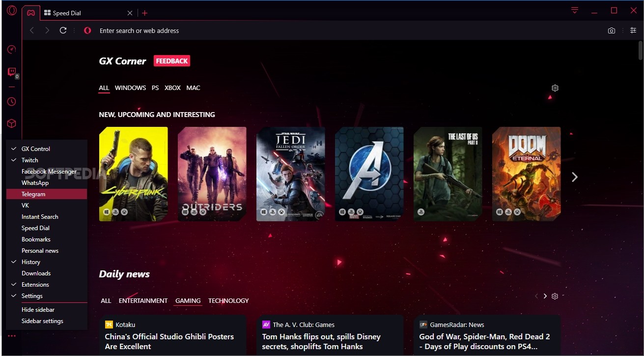
Task: Open the tab menu icon in title bar
Action: tap(575, 10)
